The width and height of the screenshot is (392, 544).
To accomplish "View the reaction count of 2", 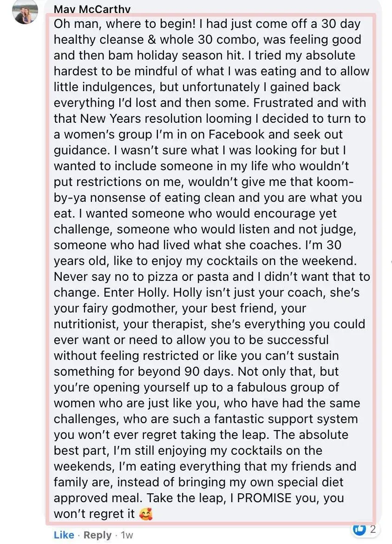I will click(x=372, y=529).
